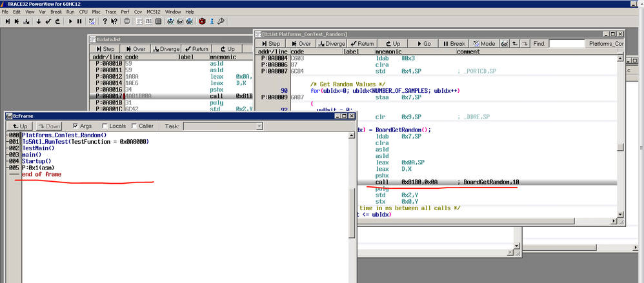644x283 pixels.
Task: Click the Diverge icon in main toolbar
Action: (x=26, y=21)
